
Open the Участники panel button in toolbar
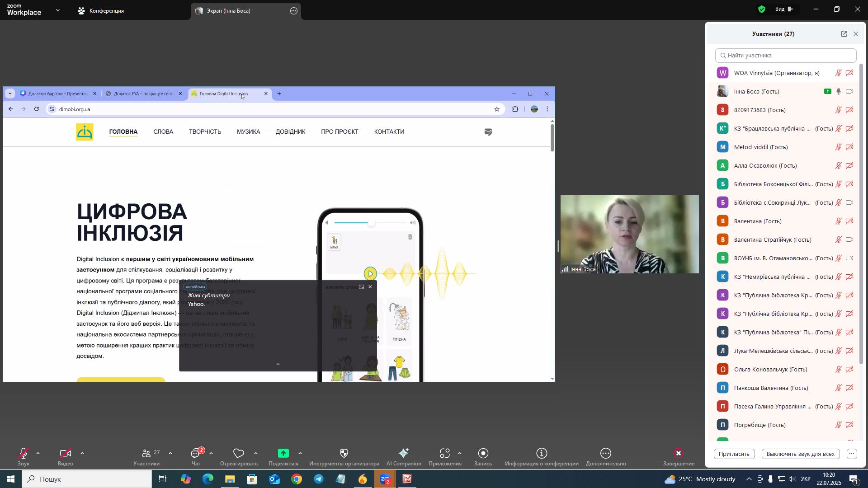(146, 457)
